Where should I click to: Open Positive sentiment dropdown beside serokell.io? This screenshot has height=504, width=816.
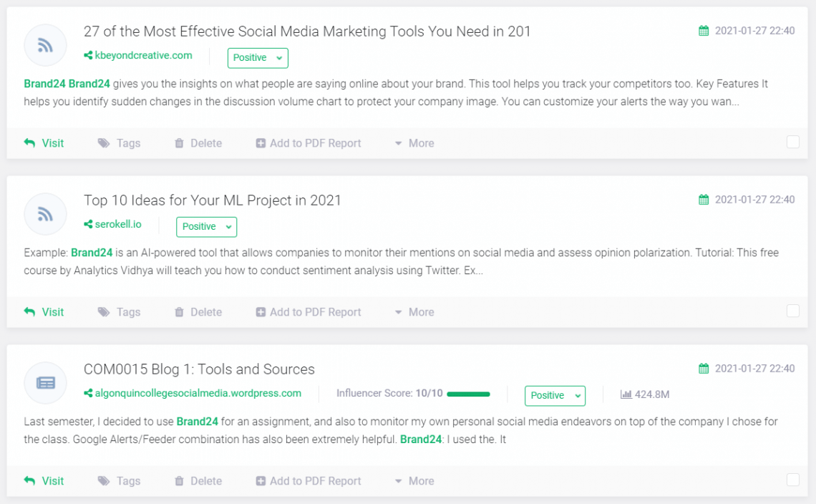(207, 226)
